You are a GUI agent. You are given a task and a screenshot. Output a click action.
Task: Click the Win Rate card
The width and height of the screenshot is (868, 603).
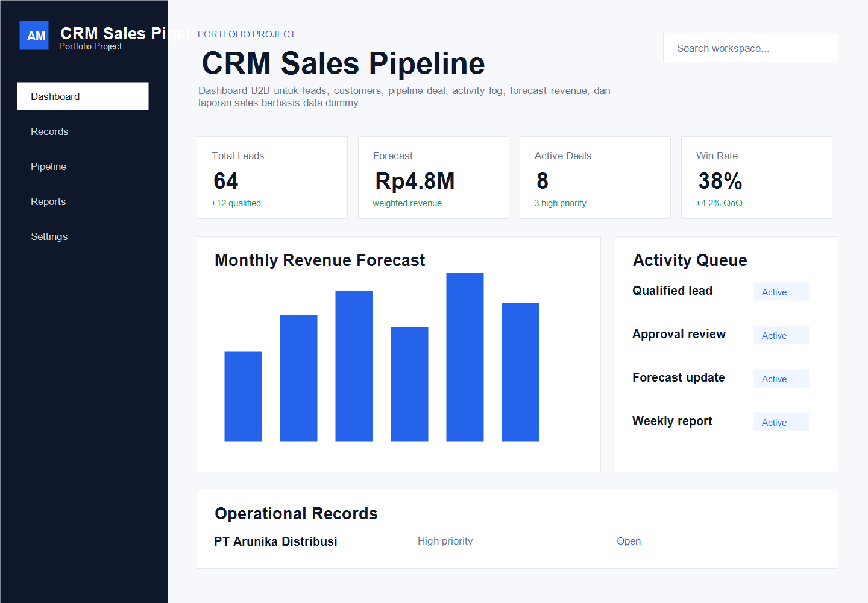pos(756,177)
